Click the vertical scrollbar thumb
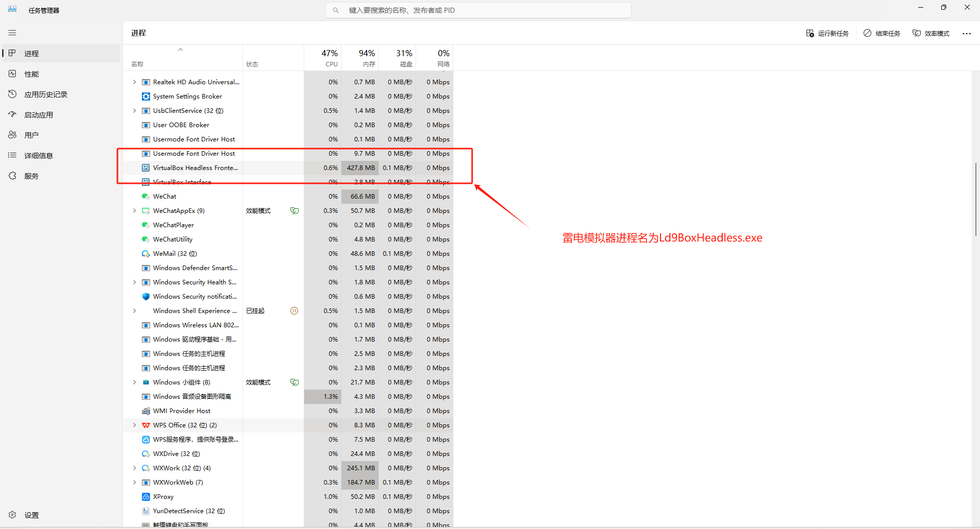 click(975, 199)
